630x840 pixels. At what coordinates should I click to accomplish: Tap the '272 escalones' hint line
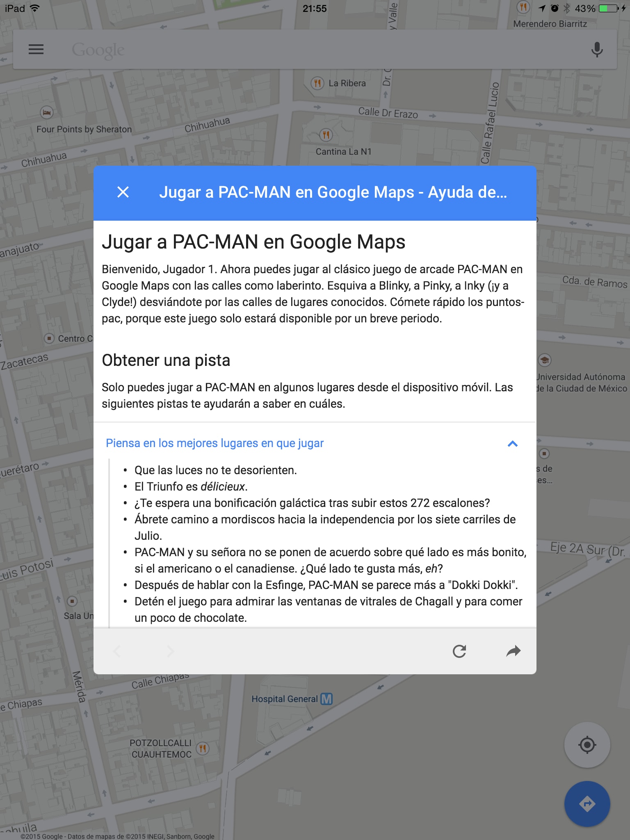point(312,503)
